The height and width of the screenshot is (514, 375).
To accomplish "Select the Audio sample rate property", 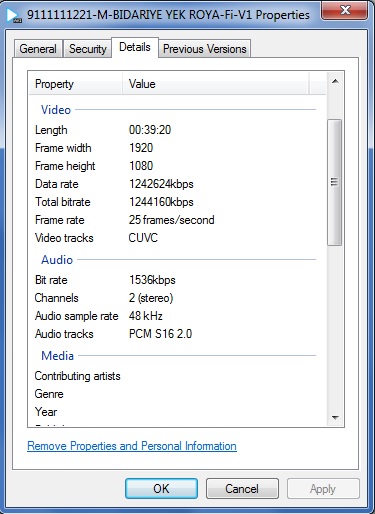I will coord(77,316).
